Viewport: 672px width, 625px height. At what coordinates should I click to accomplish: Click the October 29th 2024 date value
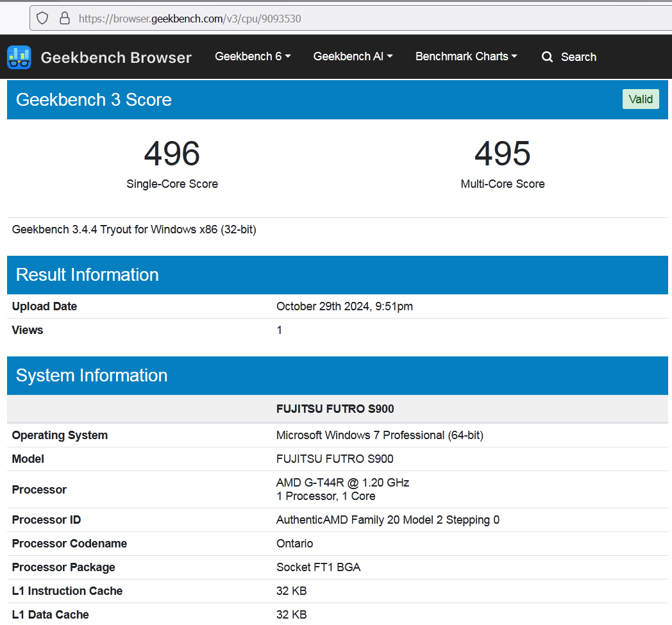click(x=344, y=306)
